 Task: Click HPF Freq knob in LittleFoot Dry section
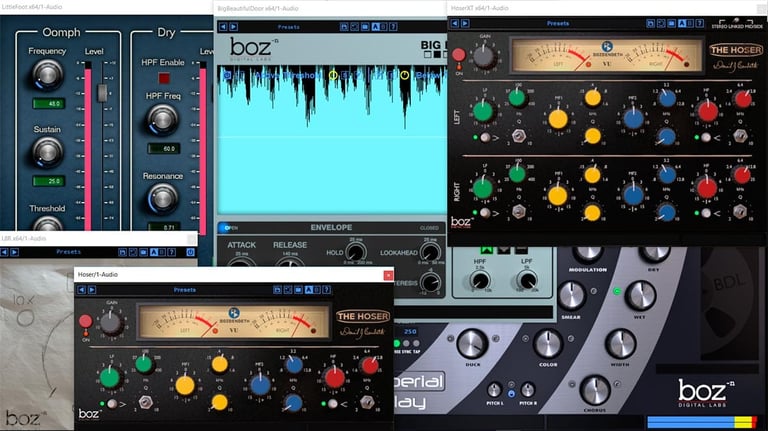coord(163,120)
